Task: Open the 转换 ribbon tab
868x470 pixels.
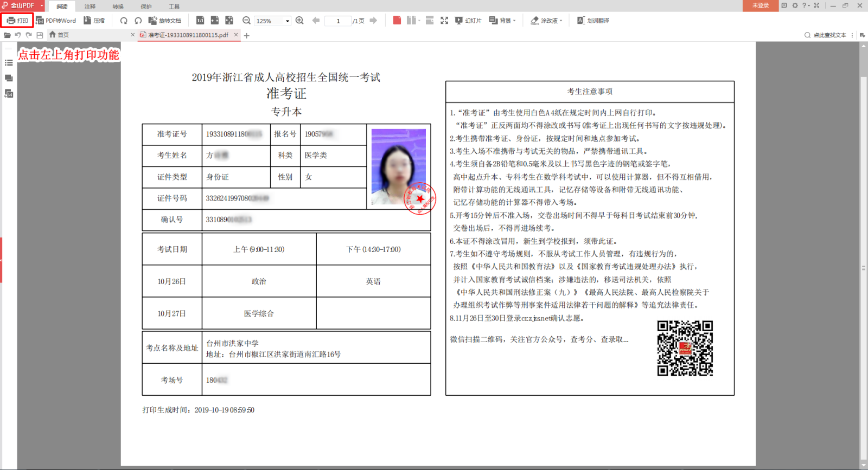Action: tap(118, 7)
